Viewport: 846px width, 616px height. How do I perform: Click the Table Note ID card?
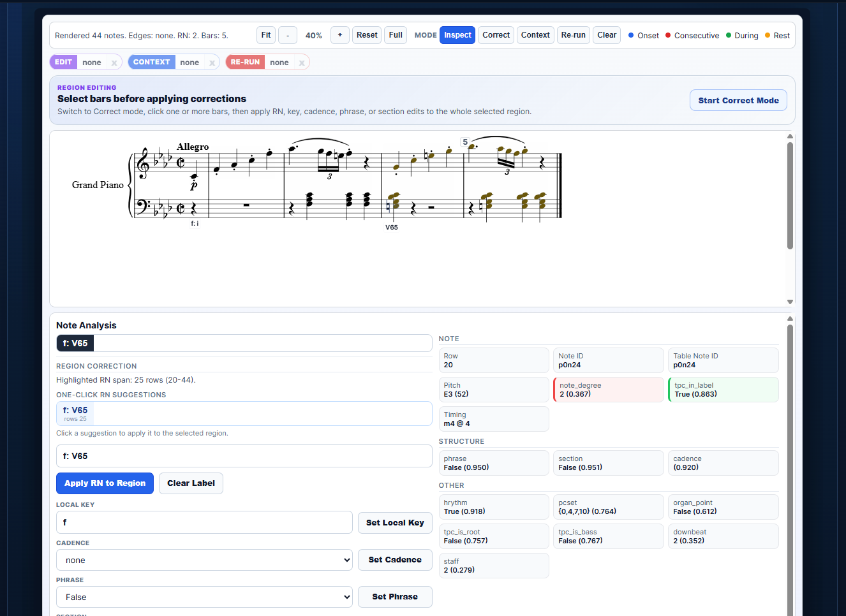coord(724,360)
